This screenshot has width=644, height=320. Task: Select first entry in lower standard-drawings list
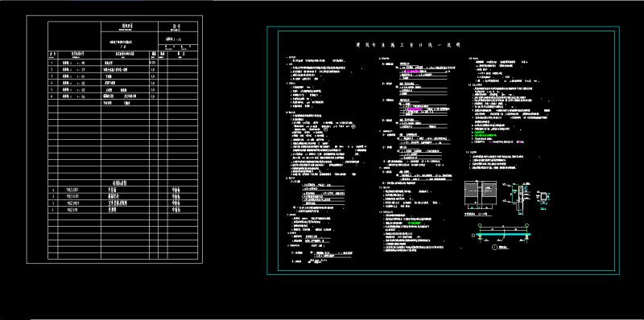click(123, 190)
